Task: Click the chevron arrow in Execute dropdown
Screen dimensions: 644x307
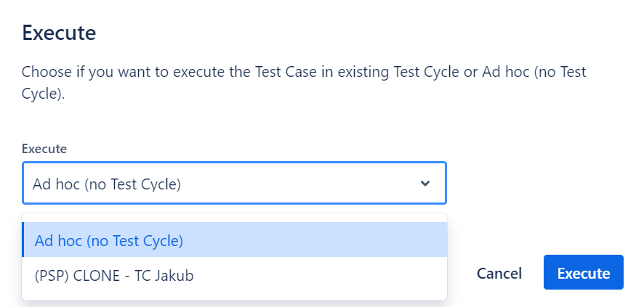Action: [x=425, y=184]
